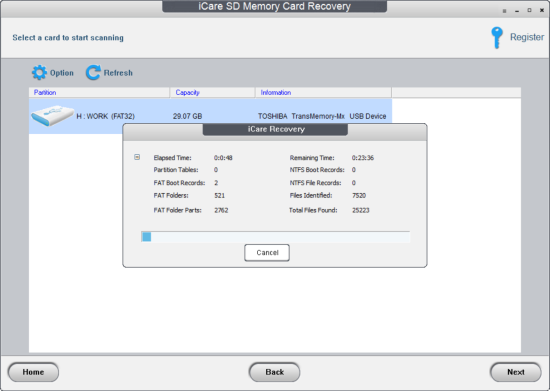Click the Option label
Viewport: 550px width, 391px height.
[62, 73]
